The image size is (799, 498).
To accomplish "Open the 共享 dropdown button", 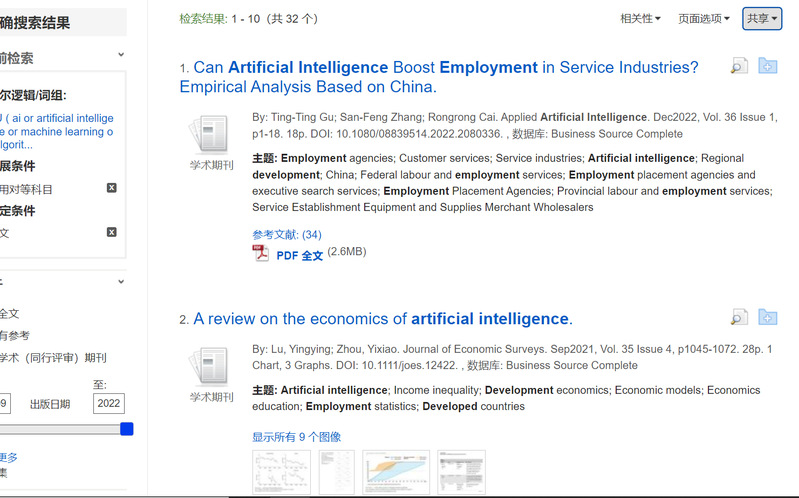I will click(762, 19).
